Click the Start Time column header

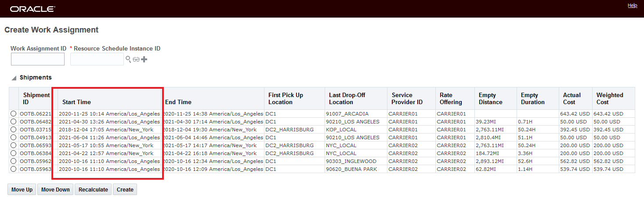tap(76, 102)
